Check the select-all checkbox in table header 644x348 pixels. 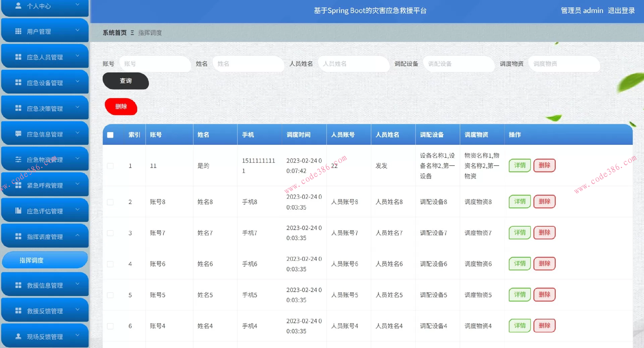110,135
